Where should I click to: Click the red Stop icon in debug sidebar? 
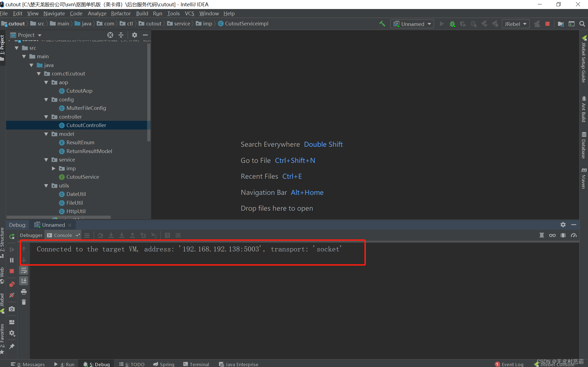[12, 271]
